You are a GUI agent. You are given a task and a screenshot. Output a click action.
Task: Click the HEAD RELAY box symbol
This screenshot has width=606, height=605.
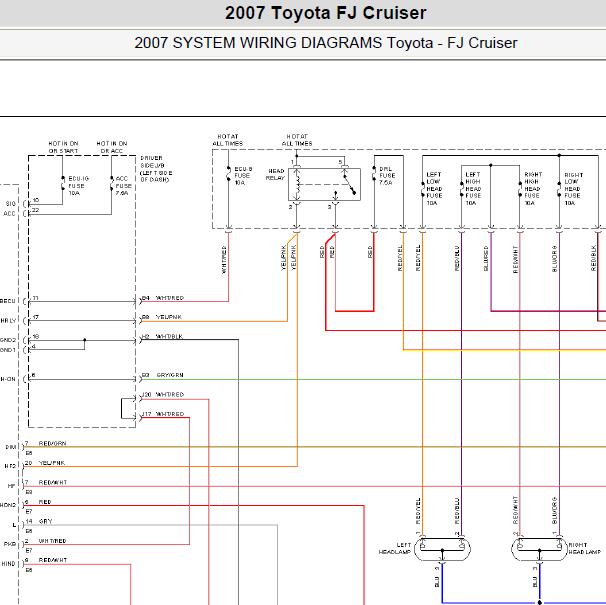coord(324,184)
